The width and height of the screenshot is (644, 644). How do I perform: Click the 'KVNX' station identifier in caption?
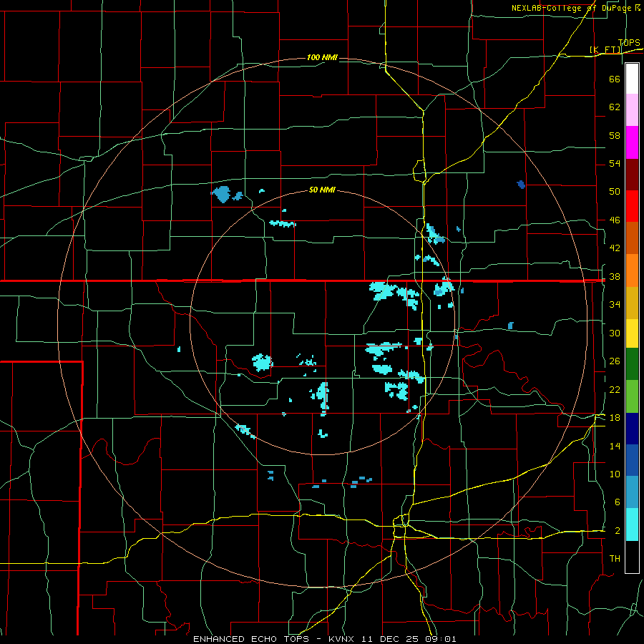point(343,639)
